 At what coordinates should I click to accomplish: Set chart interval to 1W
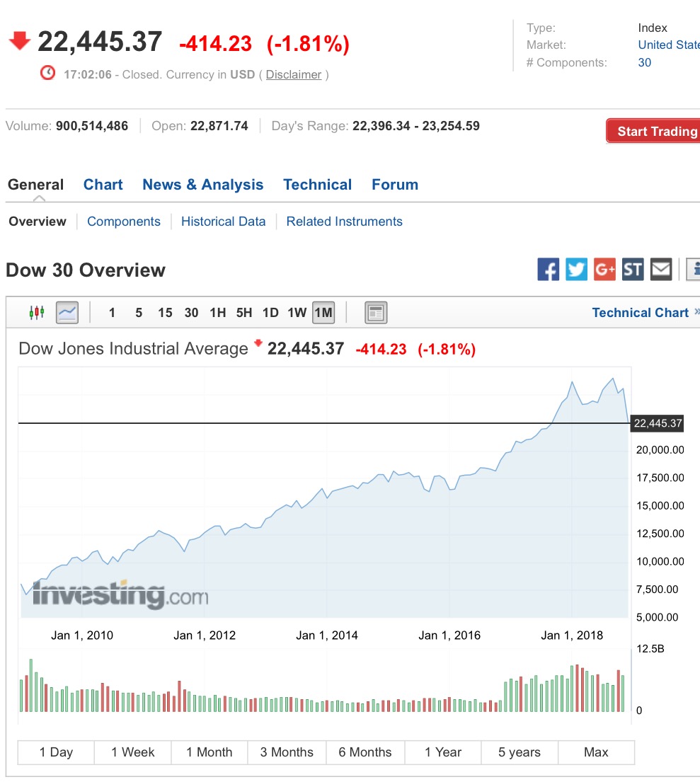297,313
